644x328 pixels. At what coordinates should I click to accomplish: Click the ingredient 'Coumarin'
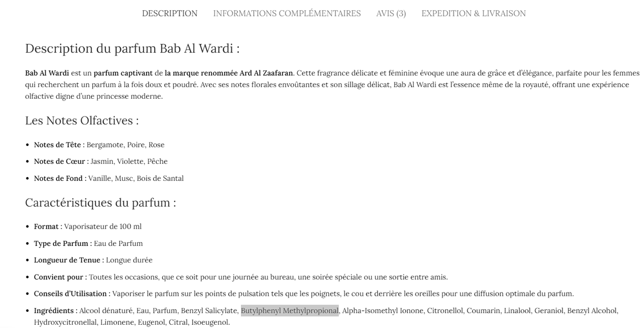coord(483,311)
